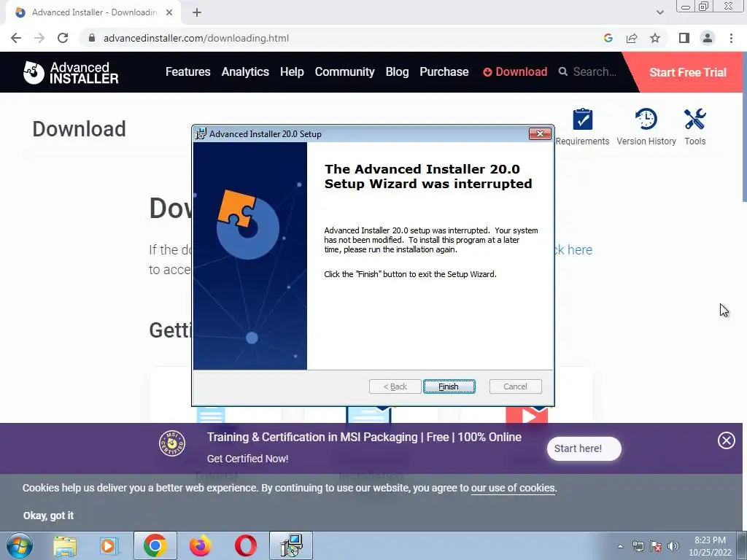
Task: Click the taskbar clock and date
Action: (710, 546)
